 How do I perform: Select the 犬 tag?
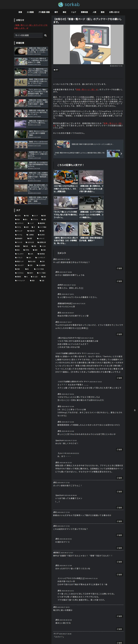click(x=33, y=227)
